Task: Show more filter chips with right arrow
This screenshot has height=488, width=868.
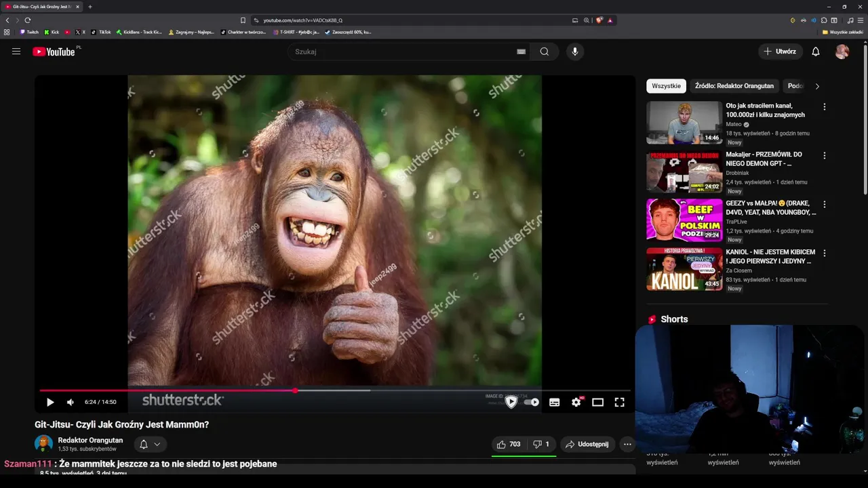Action: 817,86
